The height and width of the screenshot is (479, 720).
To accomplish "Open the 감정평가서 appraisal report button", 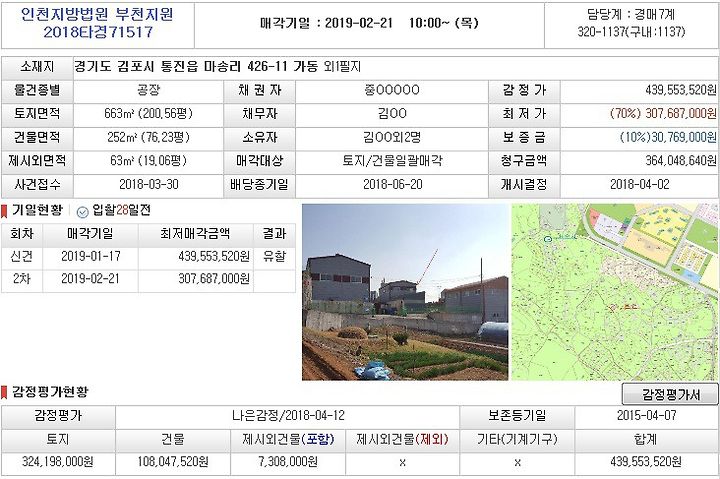I will [670, 394].
